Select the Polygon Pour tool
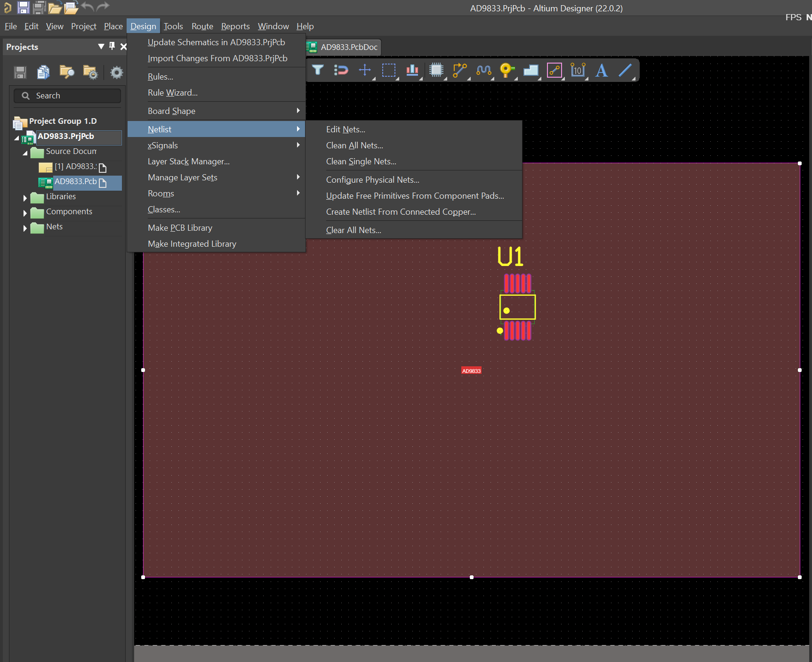 point(531,70)
